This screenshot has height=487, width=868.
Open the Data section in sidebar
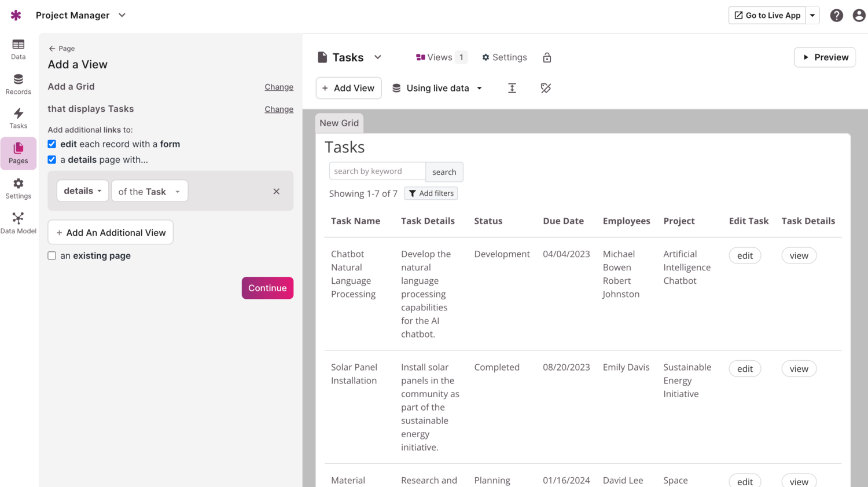coord(18,49)
